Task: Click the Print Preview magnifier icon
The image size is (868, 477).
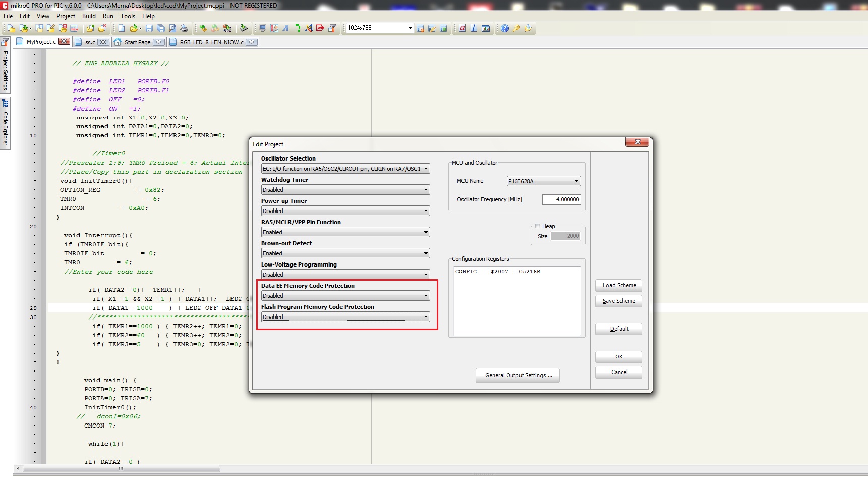Action: coord(172,28)
